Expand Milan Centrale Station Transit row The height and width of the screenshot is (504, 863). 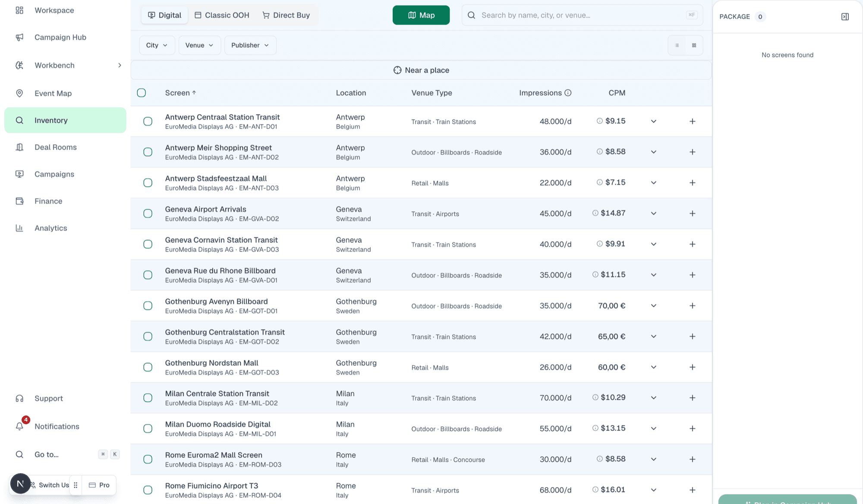pos(654,398)
